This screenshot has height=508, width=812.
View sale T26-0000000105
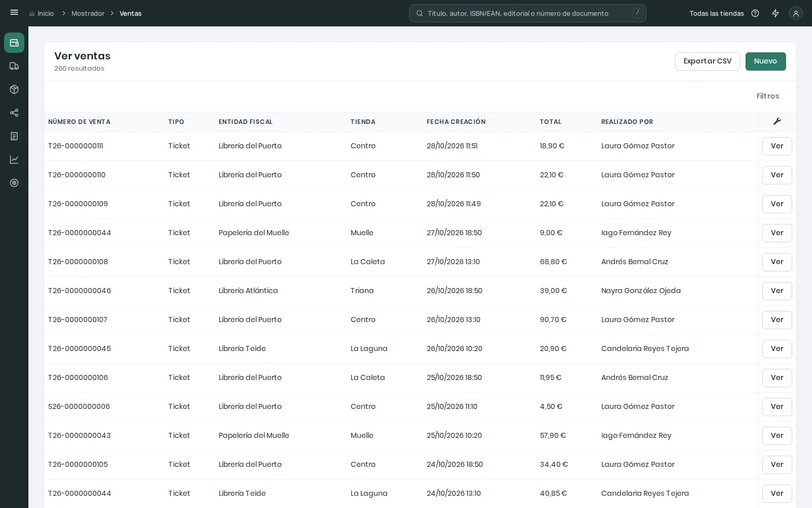tap(777, 465)
